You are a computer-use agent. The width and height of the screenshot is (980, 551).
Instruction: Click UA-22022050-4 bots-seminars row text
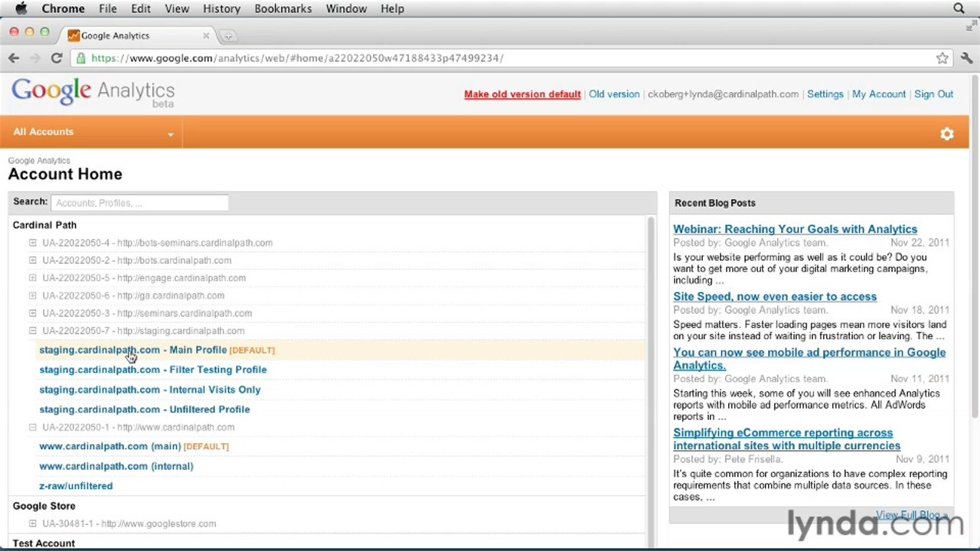point(157,243)
